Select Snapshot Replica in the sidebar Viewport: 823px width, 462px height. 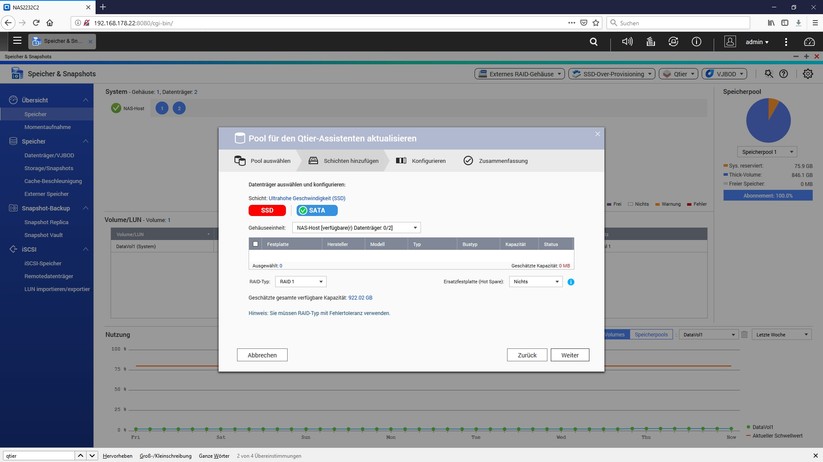pos(46,221)
